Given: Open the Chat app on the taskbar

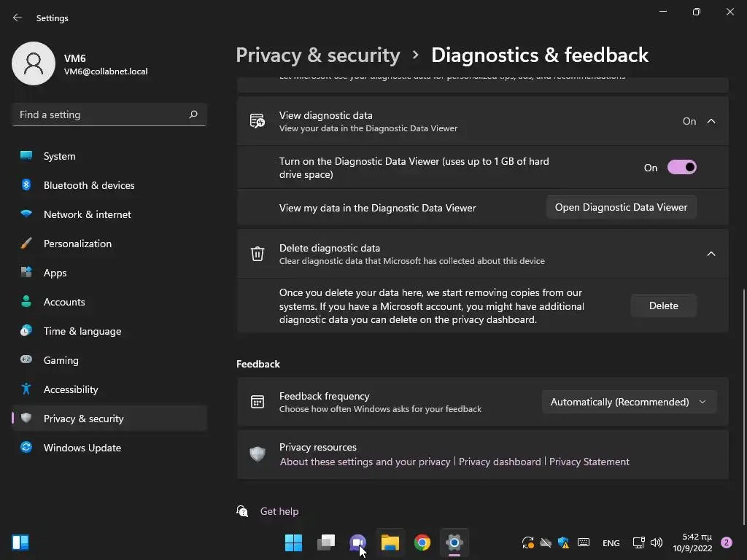Looking at the screenshot, I should (357, 542).
